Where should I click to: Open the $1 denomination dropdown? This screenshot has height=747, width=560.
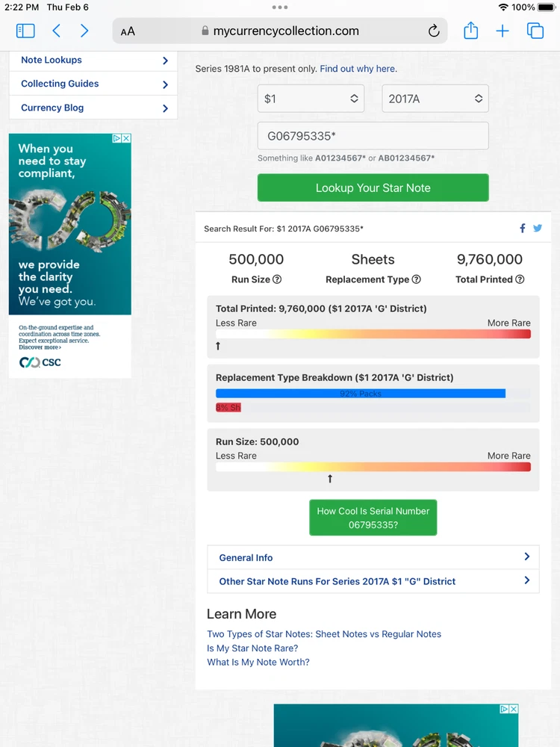pos(311,99)
